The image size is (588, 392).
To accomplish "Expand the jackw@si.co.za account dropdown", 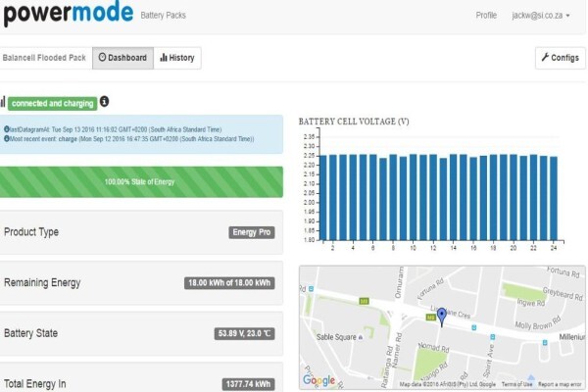I will 541,16.
